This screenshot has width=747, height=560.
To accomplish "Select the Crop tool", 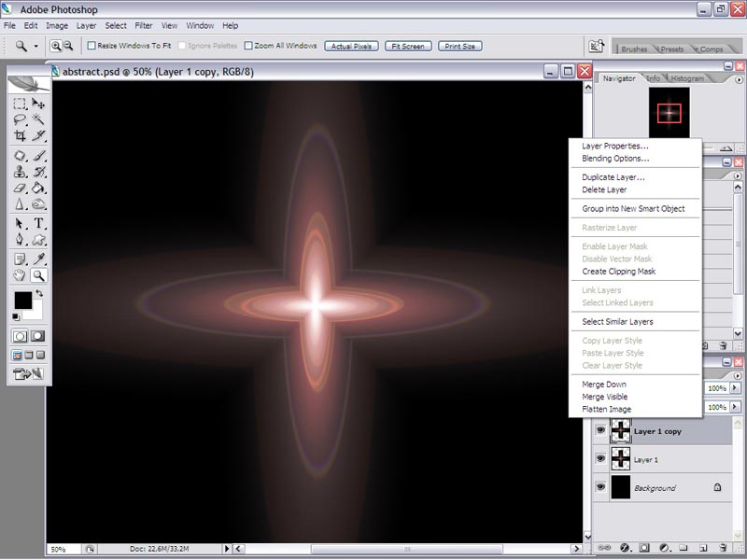I will point(20,135).
